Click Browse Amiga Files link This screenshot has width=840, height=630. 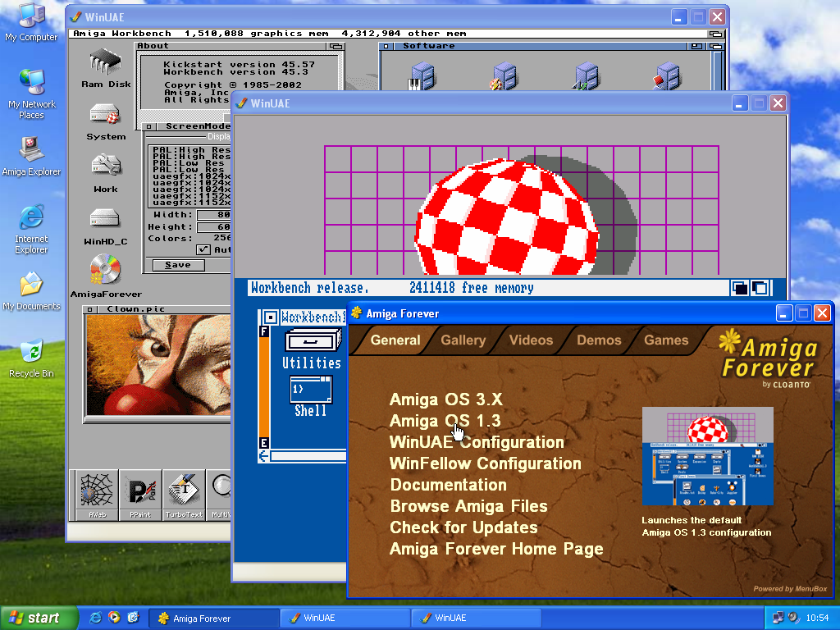[x=468, y=507]
